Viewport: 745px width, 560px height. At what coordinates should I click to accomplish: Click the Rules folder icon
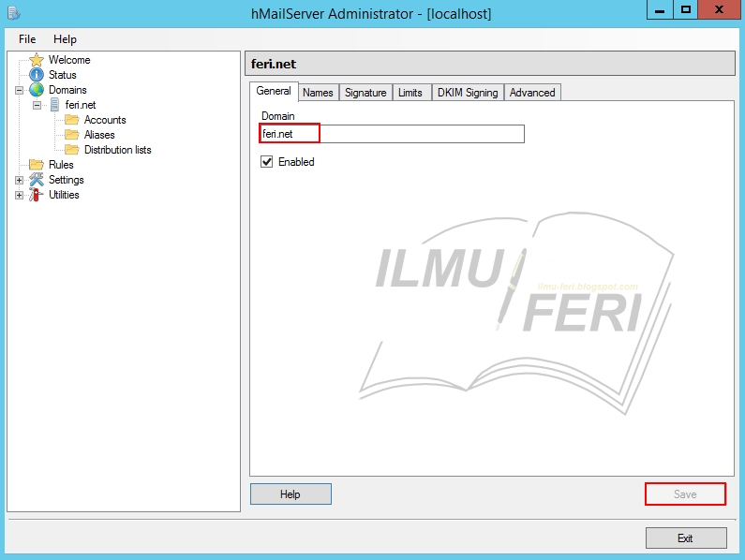tap(37, 164)
